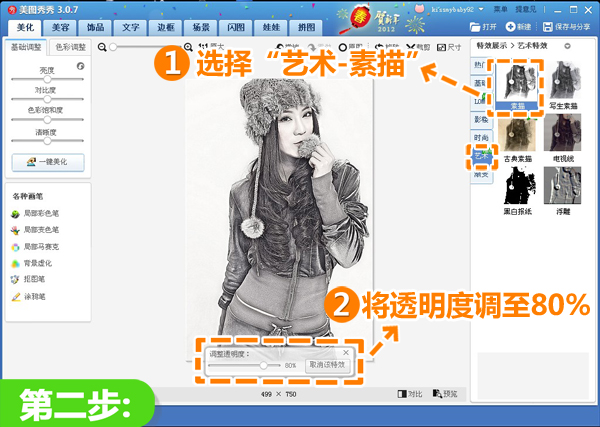The width and height of the screenshot is (600, 427).
Task: Click the 提意见 feedback link
Action: 526,9
